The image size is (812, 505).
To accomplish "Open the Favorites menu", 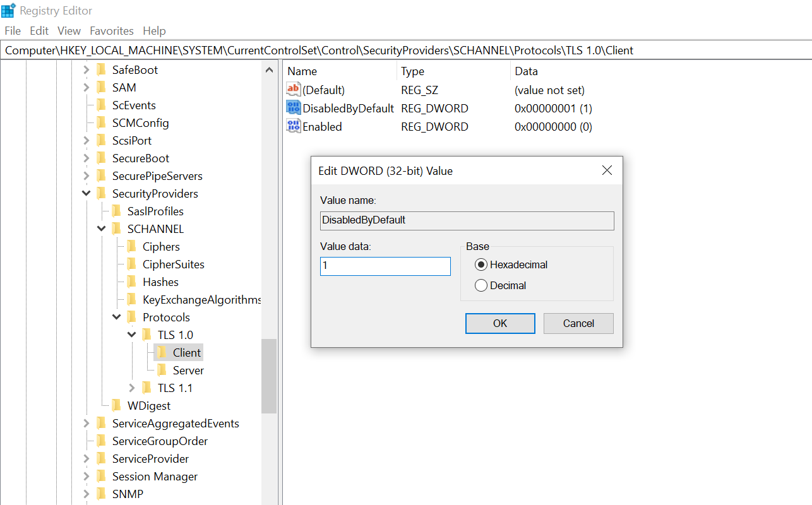I will point(111,30).
